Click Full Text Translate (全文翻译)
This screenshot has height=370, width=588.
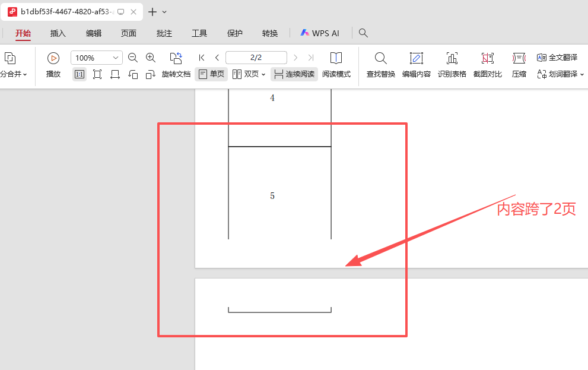557,58
